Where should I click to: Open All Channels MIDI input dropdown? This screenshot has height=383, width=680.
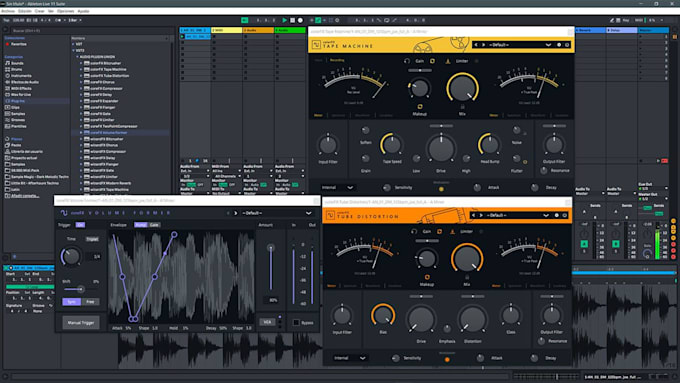click(227, 176)
